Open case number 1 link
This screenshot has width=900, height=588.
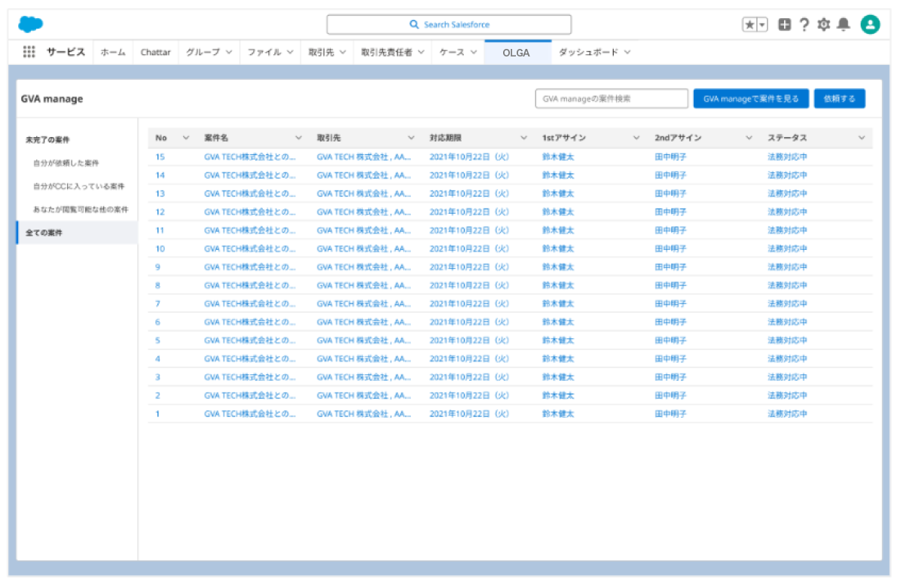click(157, 413)
